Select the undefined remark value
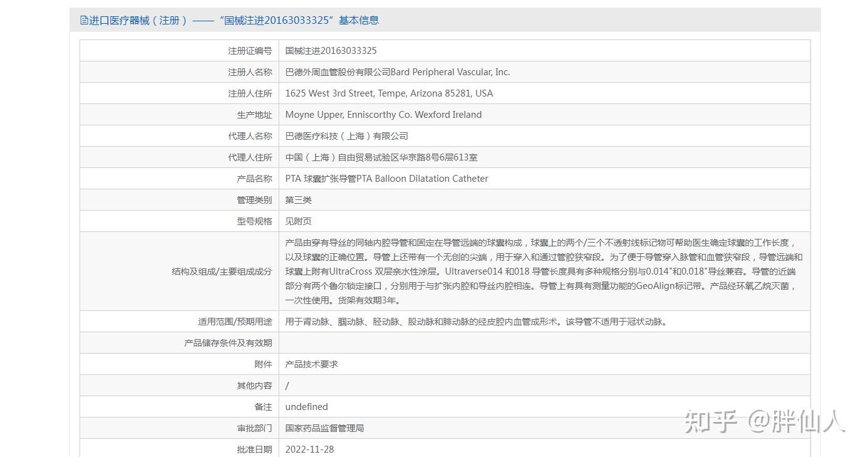This screenshot has height=457, width=868. (x=306, y=407)
